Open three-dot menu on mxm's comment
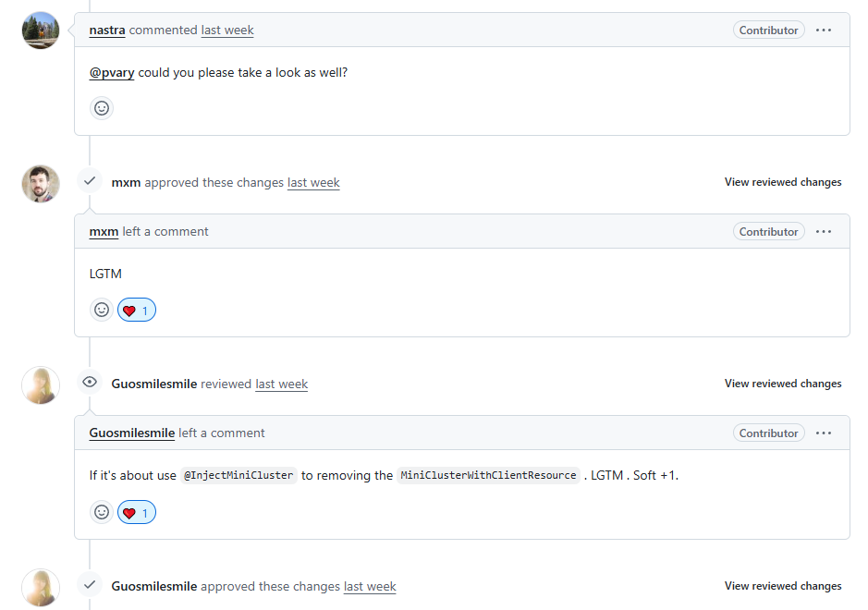The image size is (868, 610). tap(823, 231)
